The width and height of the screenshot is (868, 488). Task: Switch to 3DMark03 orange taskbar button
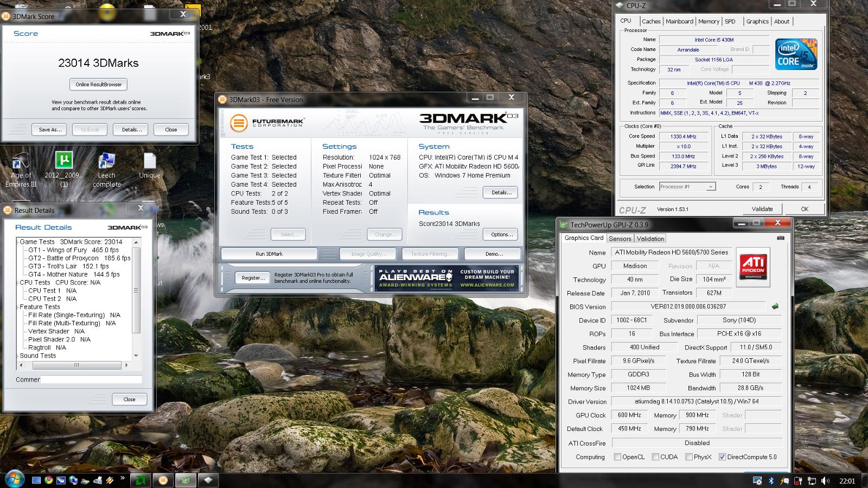(163, 480)
